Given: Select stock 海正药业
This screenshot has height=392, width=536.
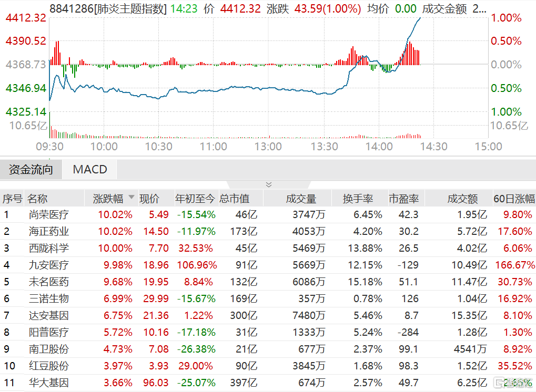Looking at the screenshot, I should pyautogui.click(x=49, y=232).
